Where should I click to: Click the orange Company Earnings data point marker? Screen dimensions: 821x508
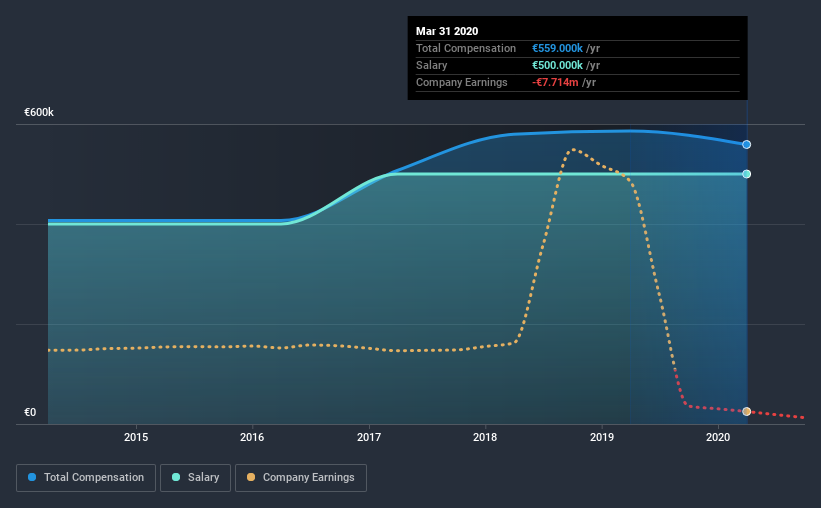747,412
